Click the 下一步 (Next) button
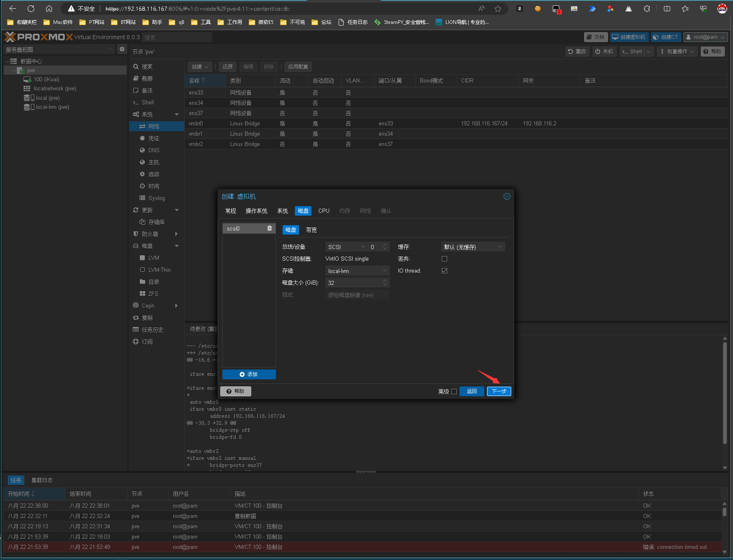 pos(499,391)
